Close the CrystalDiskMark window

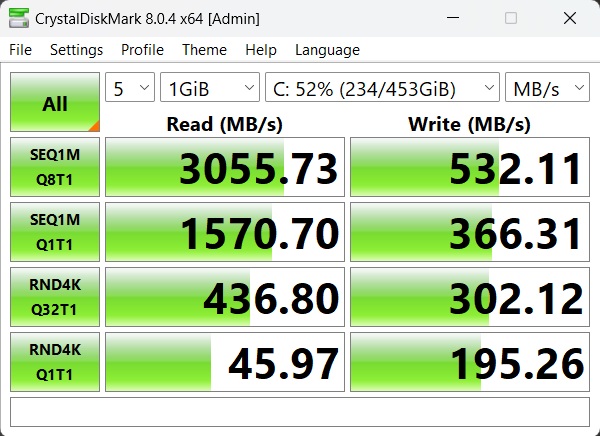click(570, 18)
